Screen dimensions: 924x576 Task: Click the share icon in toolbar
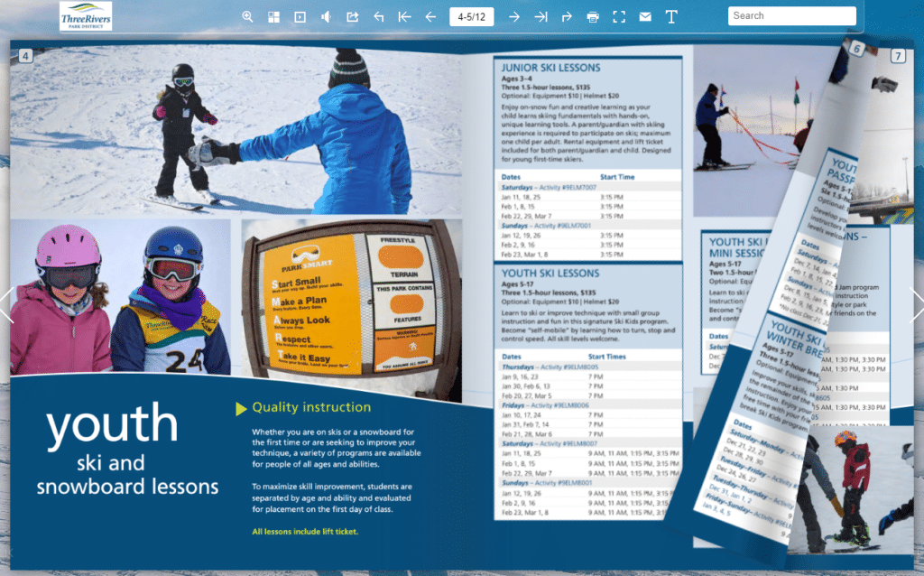pos(352,16)
